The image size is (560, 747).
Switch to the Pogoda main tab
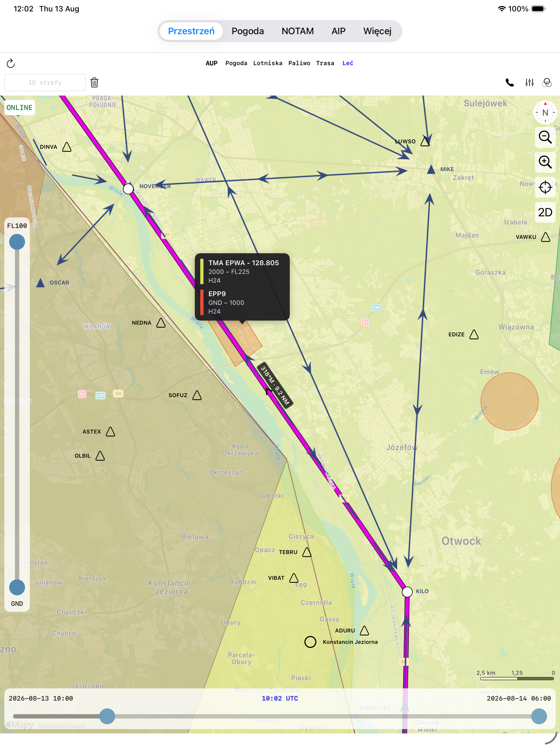[248, 31]
